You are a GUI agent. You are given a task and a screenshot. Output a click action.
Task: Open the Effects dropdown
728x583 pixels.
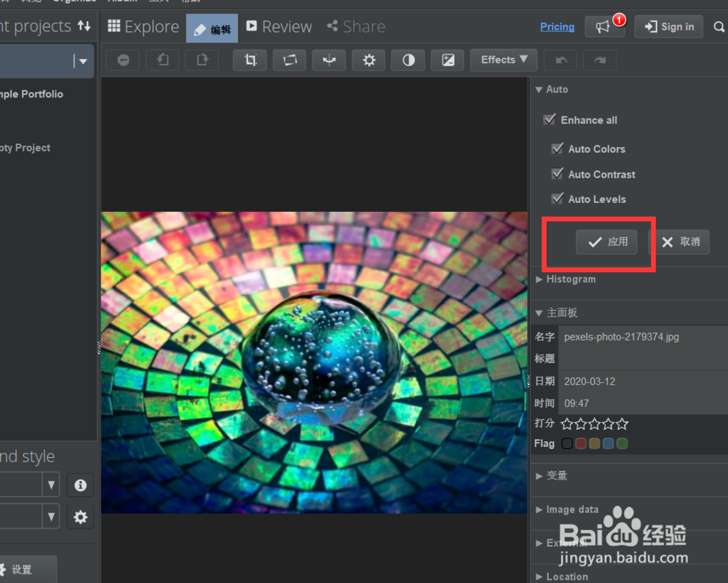[x=504, y=60]
